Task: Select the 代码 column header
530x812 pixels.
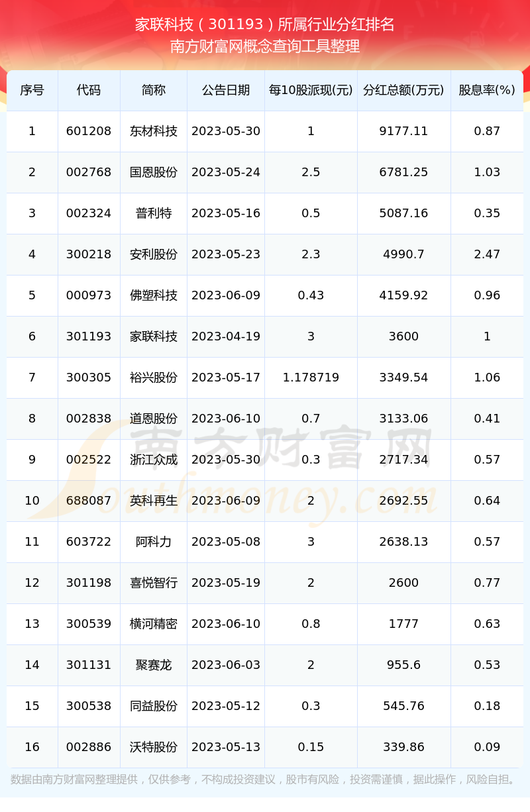Action: [x=89, y=90]
